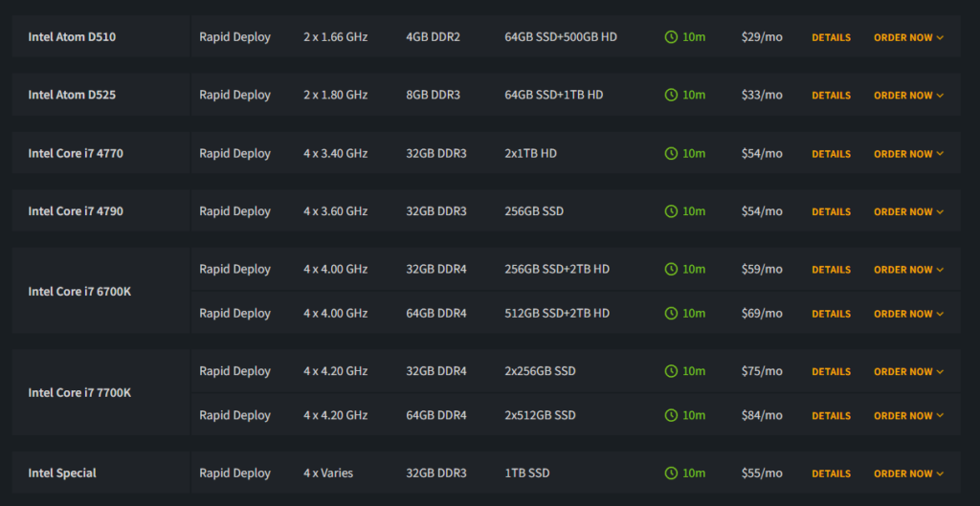View Details for Intel Atom D525
980x506 pixels.
[x=831, y=96]
